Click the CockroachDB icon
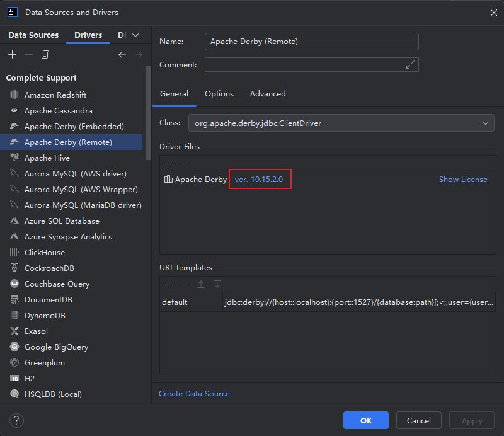The image size is (504, 436). (14, 268)
